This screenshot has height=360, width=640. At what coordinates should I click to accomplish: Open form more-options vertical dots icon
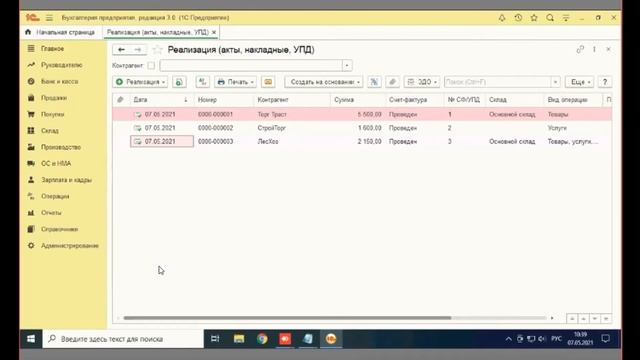click(x=594, y=49)
